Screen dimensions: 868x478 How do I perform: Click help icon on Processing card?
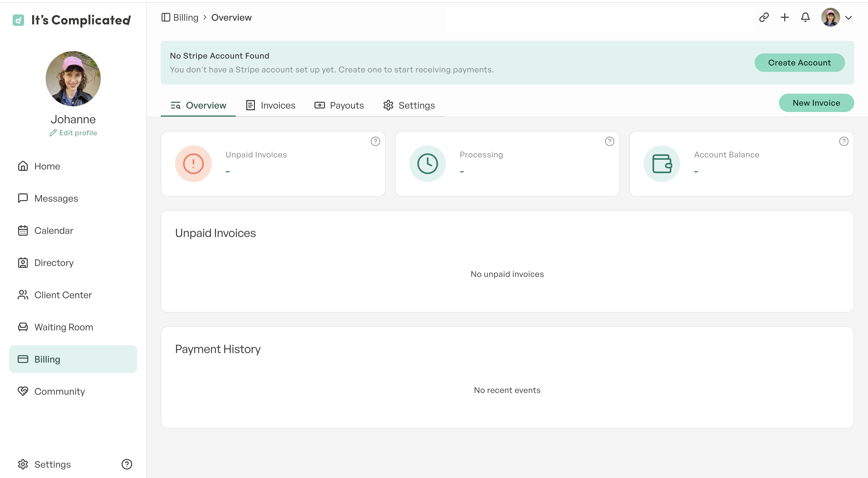(609, 141)
